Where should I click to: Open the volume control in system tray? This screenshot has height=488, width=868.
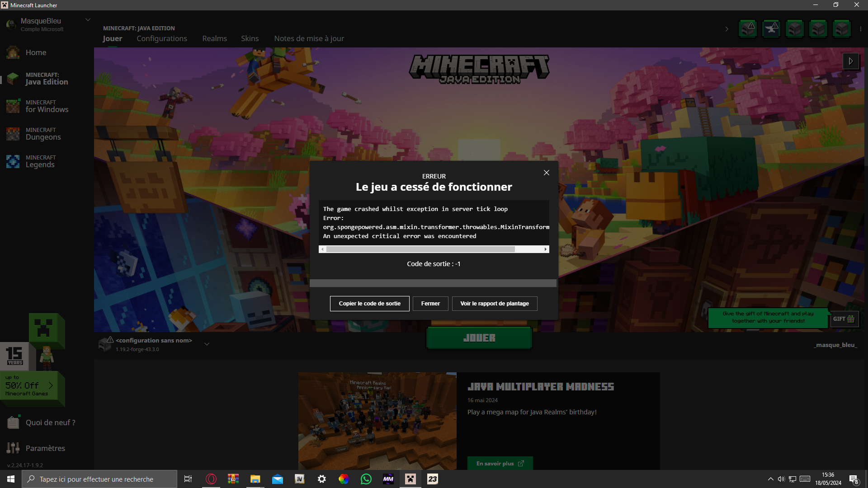[781, 479]
